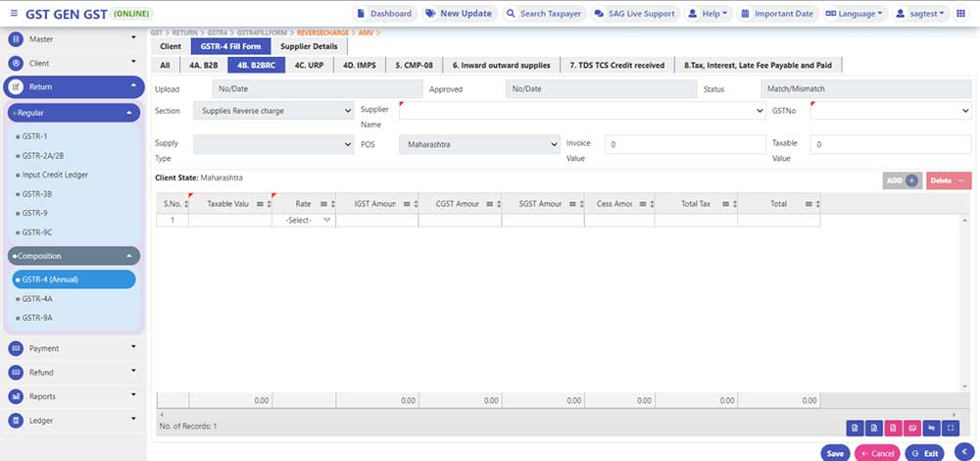Select GSTR-3B in the Regular list
The image size is (980, 461).
pyautogui.click(x=38, y=194)
